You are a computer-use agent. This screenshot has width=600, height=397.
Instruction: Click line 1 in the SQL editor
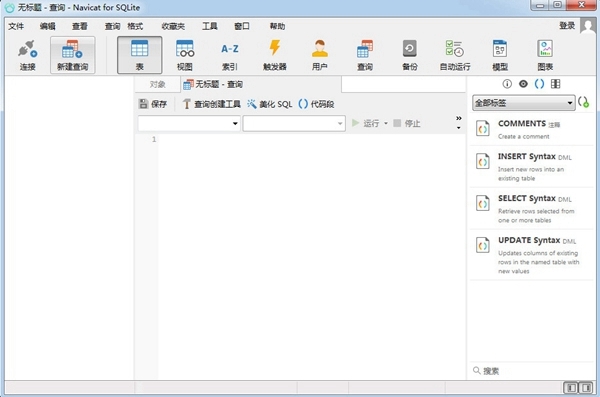(311, 139)
